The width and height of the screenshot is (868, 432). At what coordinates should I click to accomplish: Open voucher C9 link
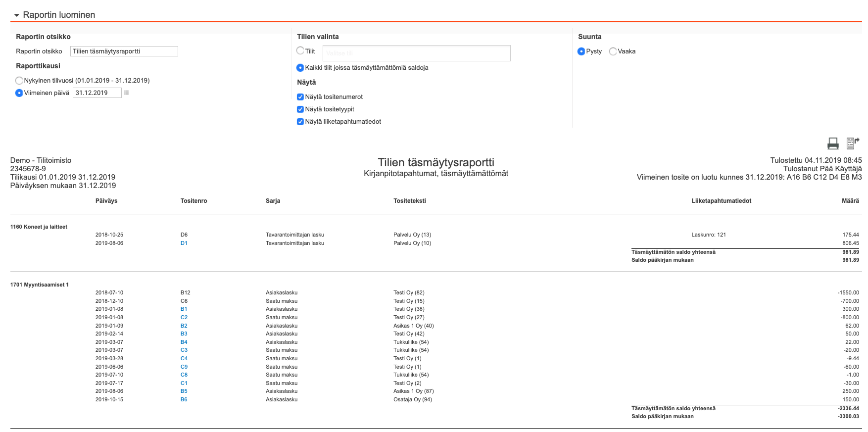(184, 367)
